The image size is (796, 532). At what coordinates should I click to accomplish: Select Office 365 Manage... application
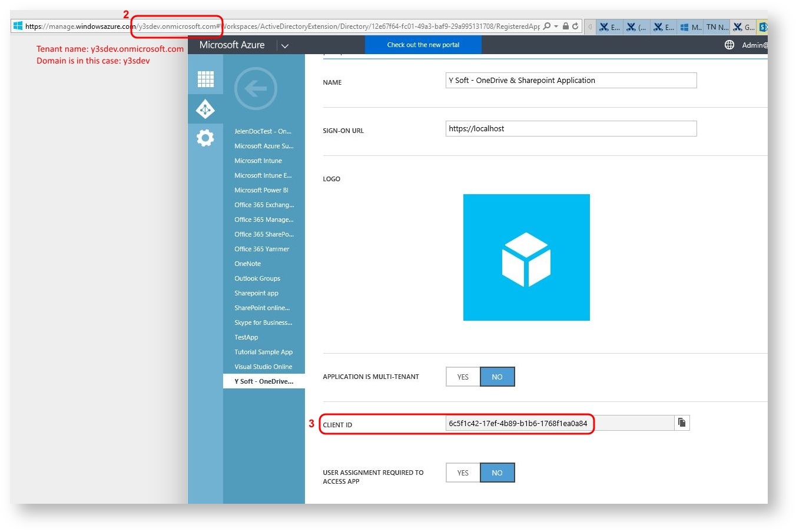click(264, 220)
